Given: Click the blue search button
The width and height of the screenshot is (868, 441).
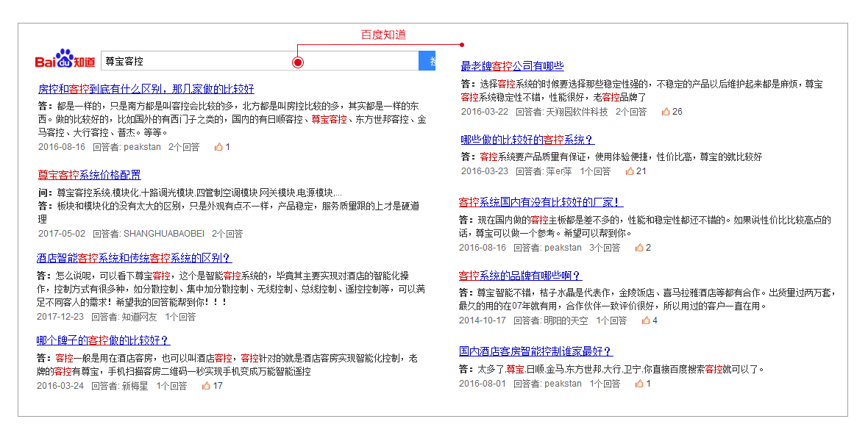Looking at the screenshot, I should click(x=427, y=61).
